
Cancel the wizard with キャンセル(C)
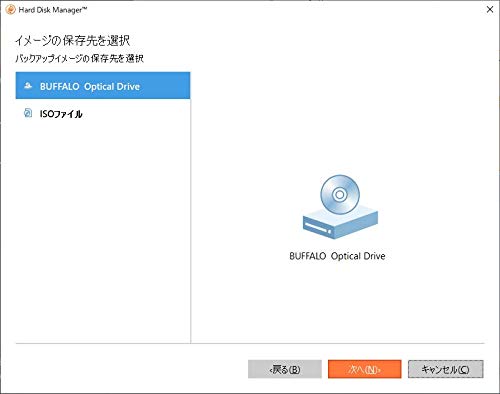(x=445, y=369)
